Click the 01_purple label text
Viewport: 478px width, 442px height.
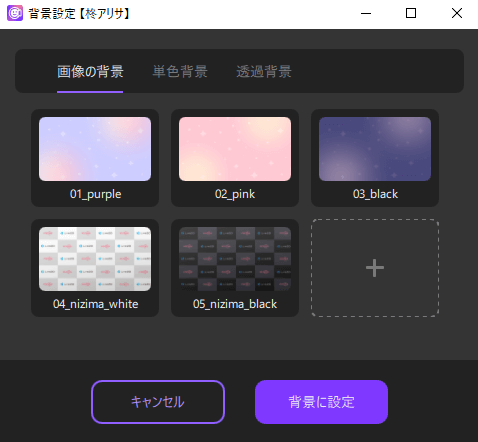tap(95, 194)
